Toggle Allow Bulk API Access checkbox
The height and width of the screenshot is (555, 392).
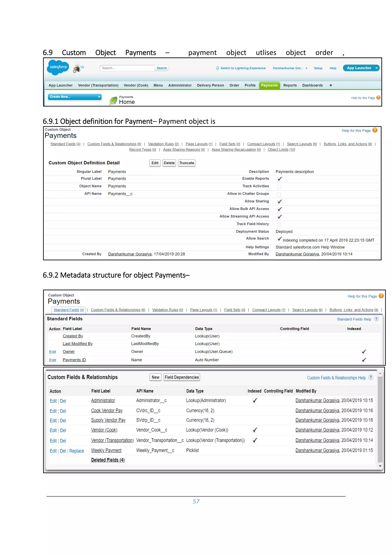[279, 209]
